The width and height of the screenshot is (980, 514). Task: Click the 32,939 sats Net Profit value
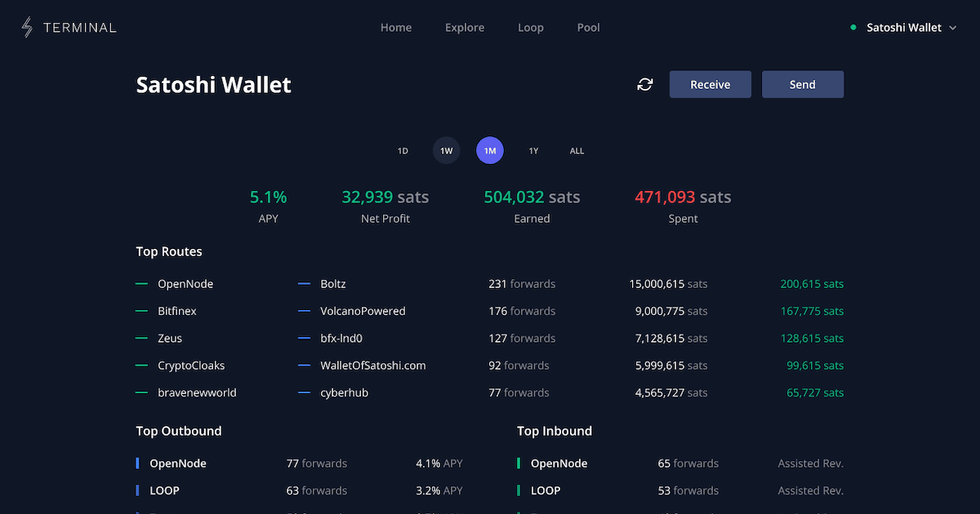pos(385,197)
